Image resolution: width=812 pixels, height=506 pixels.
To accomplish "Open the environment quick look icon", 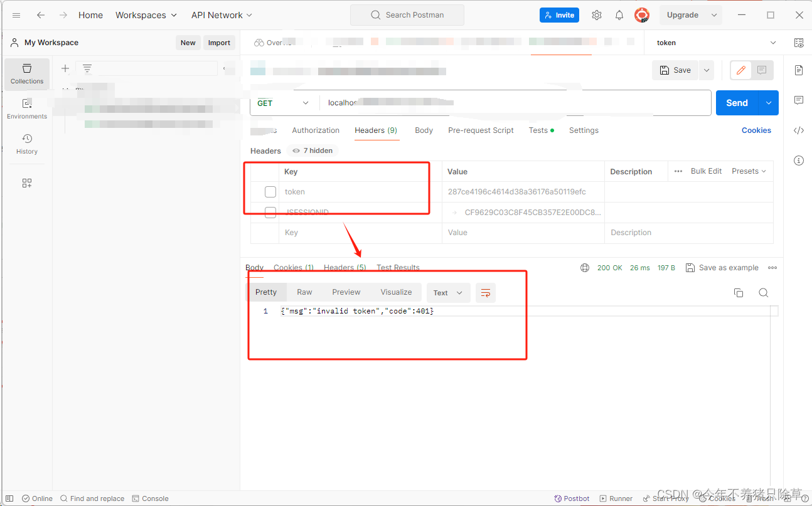I will pyautogui.click(x=798, y=43).
